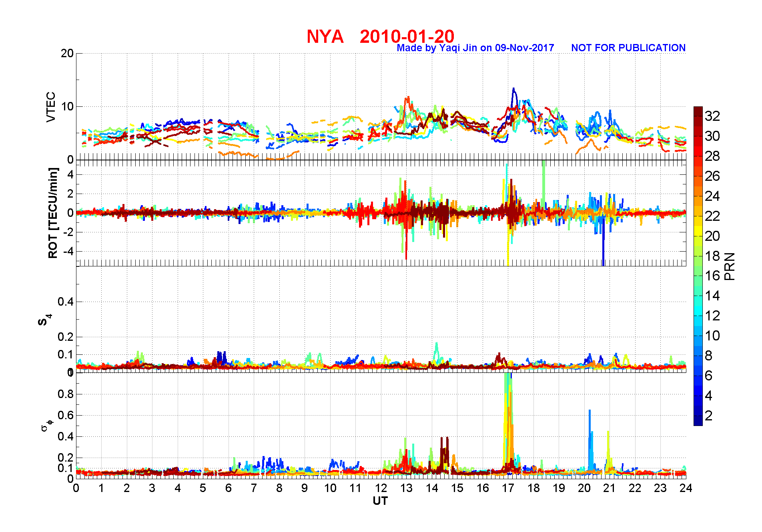Click the ROT axis tick value 4

[x=70, y=174]
